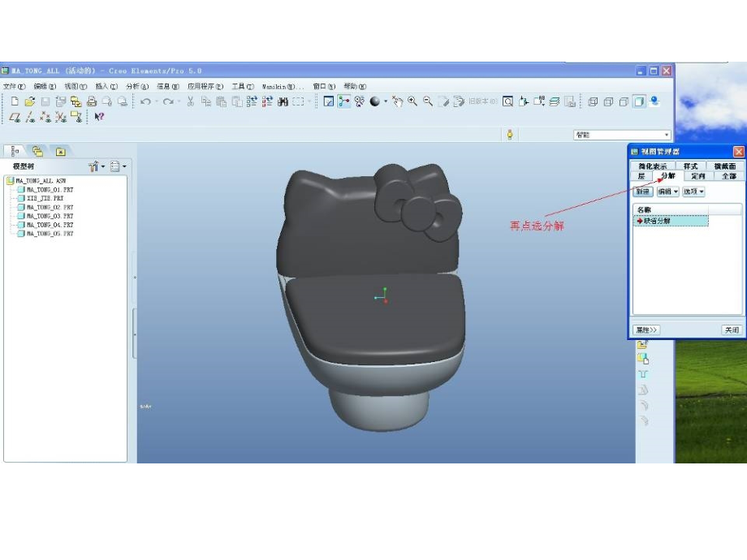Viewport: 747px width, 560px height.
Task: Open model tree Show dropdown
Action: tap(97, 166)
